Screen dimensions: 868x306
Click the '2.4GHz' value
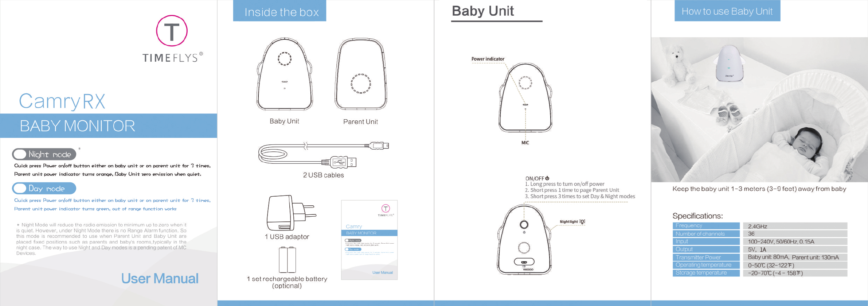pyautogui.click(x=758, y=226)
